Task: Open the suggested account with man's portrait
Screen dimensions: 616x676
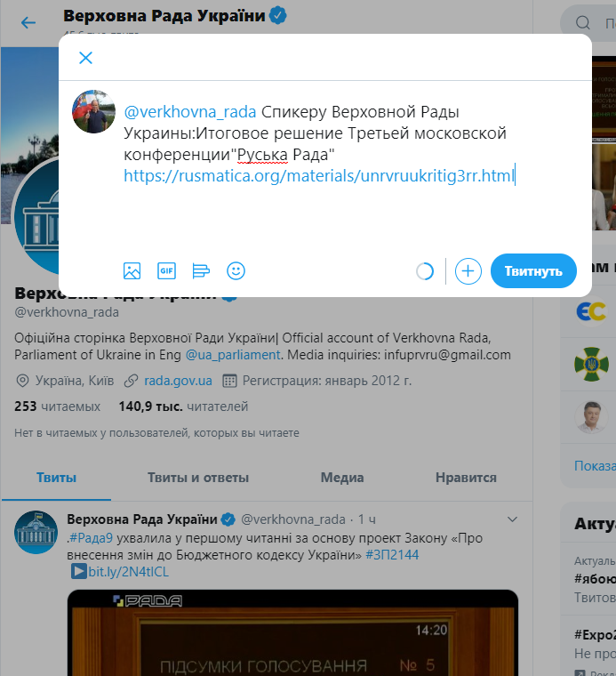Action: pos(591,416)
